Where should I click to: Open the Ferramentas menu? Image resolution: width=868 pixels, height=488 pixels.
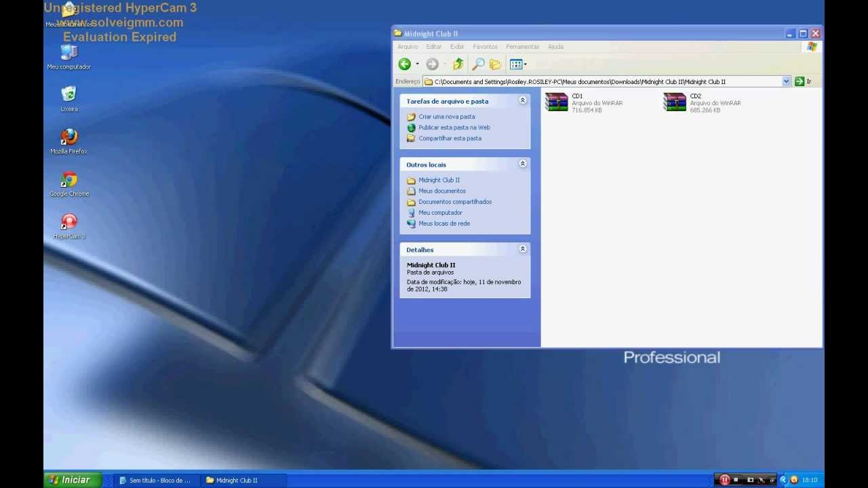tap(523, 47)
